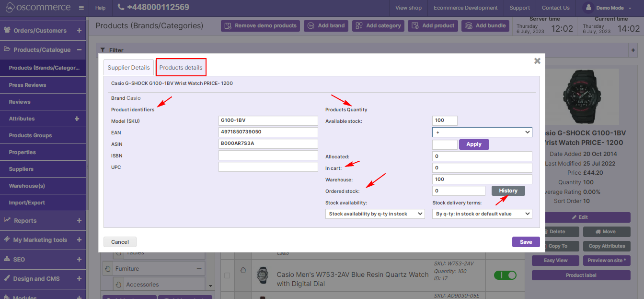Open Press Reviews sidebar item
The image size is (644, 299).
(x=43, y=85)
